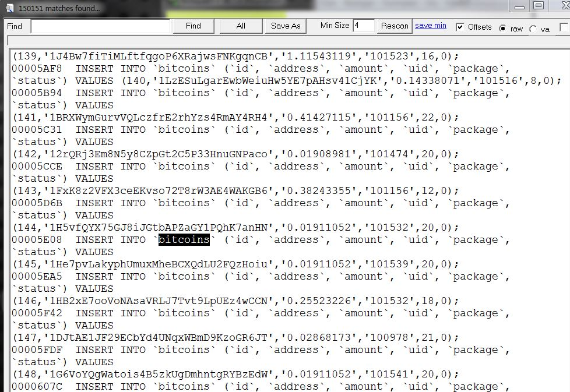Viewport: 570px width, 392px height.
Task: Select the va radio button
Action: 533,29
